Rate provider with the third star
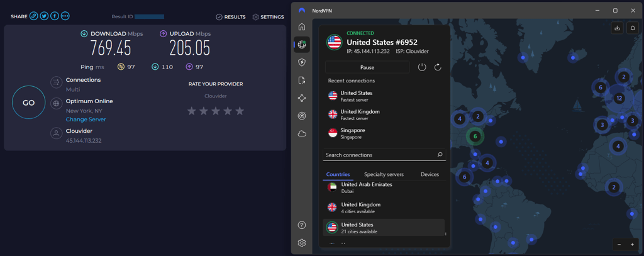This screenshot has width=644, height=256. (x=216, y=111)
